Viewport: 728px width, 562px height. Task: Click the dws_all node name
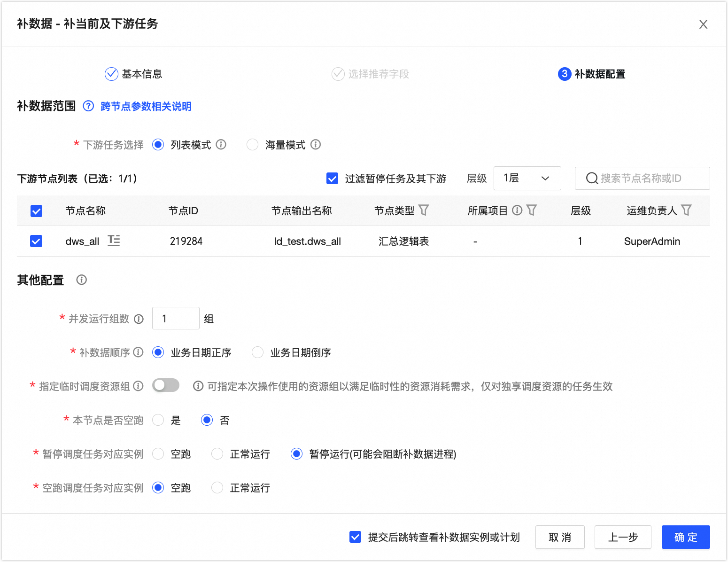[x=82, y=241]
